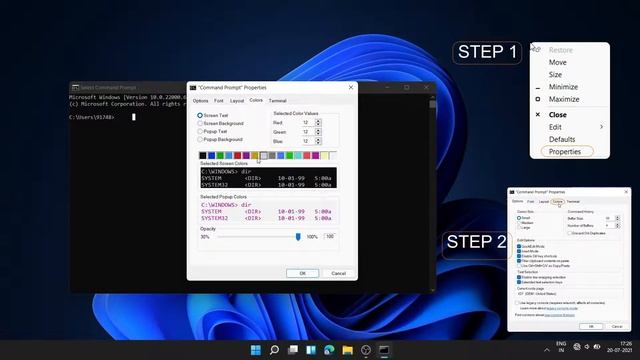Pick the dark red color swatch
The height and width of the screenshot is (360, 640).
238,156
